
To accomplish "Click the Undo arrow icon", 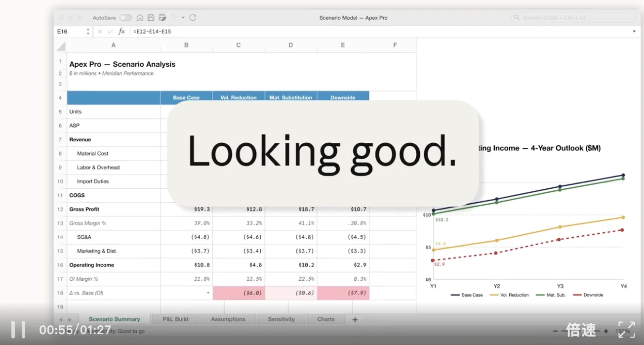I will click(174, 18).
